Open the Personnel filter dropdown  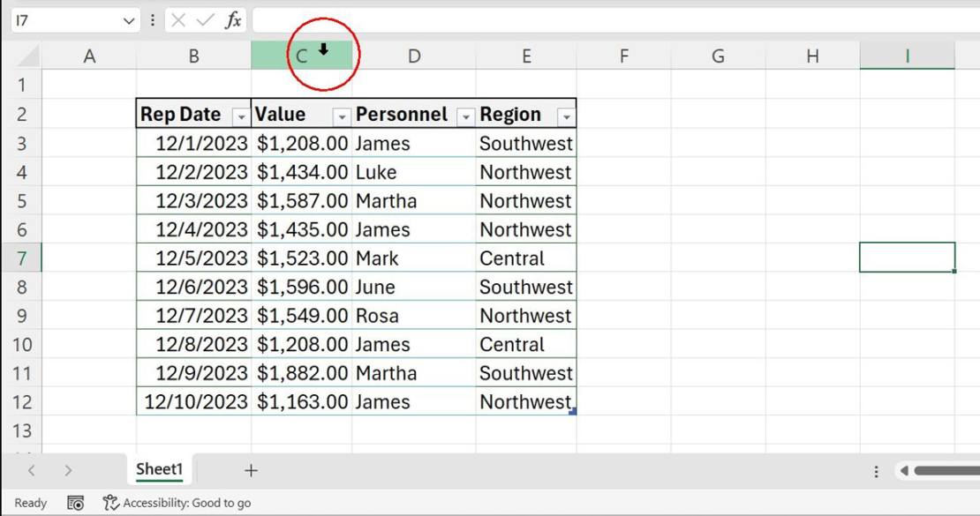(x=464, y=115)
